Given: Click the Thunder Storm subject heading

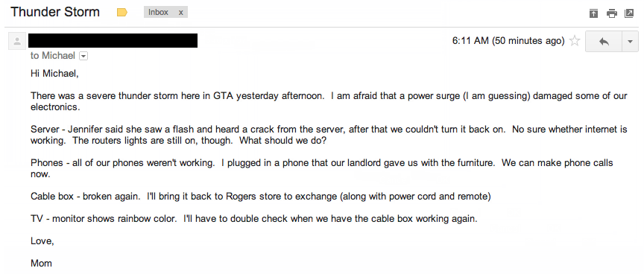Looking at the screenshot, I should tap(55, 12).
